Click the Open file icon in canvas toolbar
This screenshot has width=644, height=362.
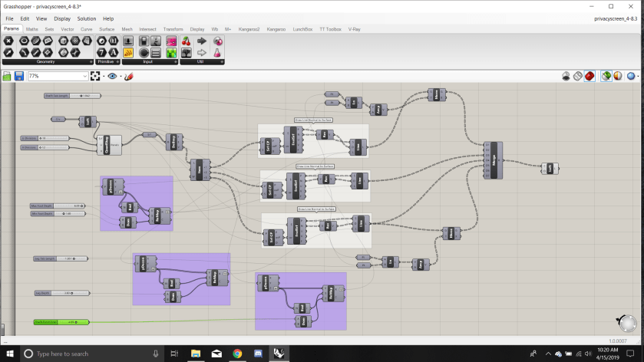(8, 76)
